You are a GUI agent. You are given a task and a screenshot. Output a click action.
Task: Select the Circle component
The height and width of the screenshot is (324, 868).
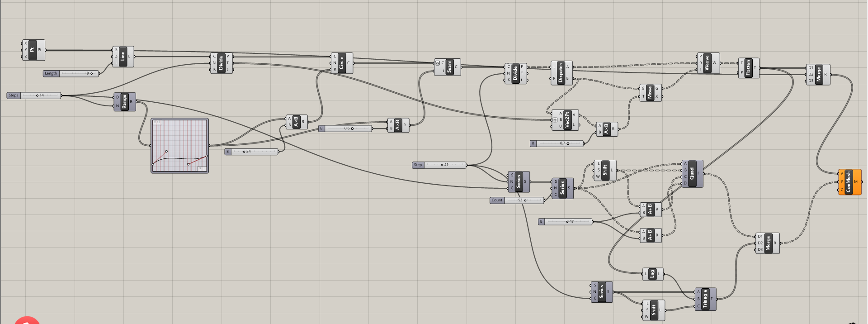point(341,63)
